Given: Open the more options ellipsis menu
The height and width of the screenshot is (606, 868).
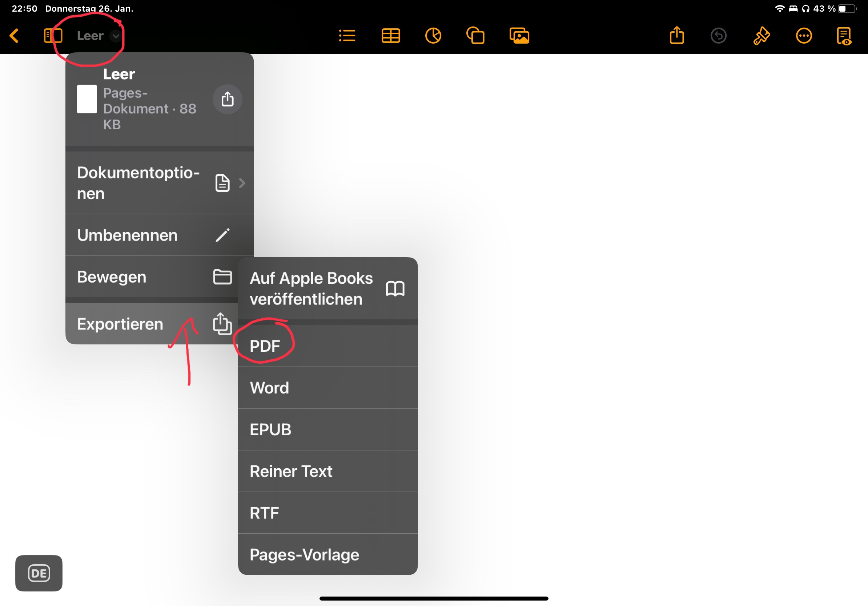Looking at the screenshot, I should 804,36.
